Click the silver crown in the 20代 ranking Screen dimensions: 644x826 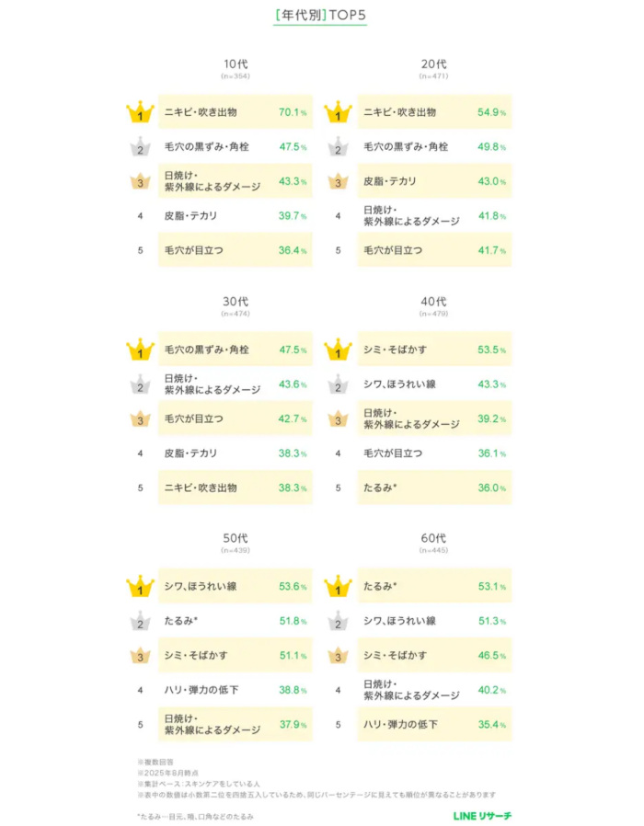coord(339,147)
